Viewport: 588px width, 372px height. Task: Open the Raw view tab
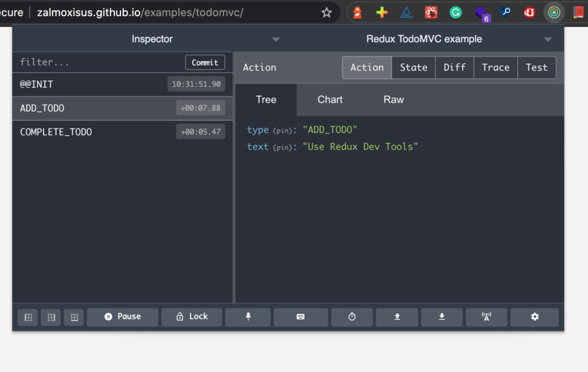click(394, 100)
